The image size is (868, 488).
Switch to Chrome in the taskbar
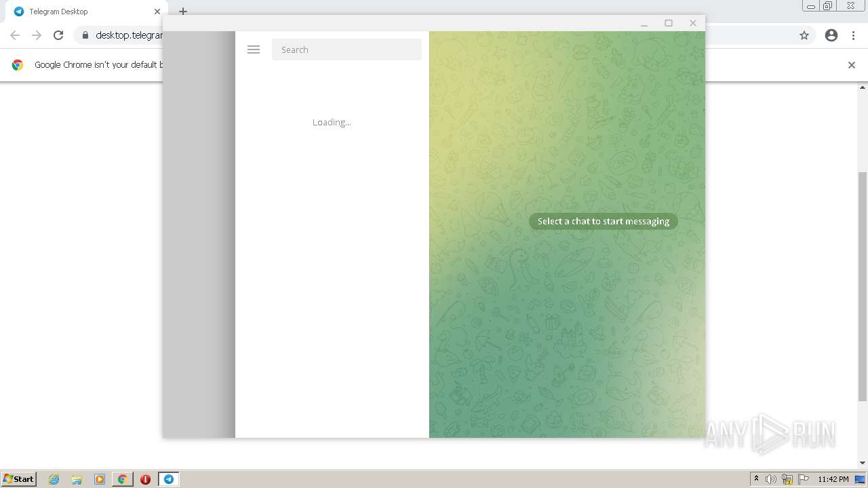coord(123,479)
